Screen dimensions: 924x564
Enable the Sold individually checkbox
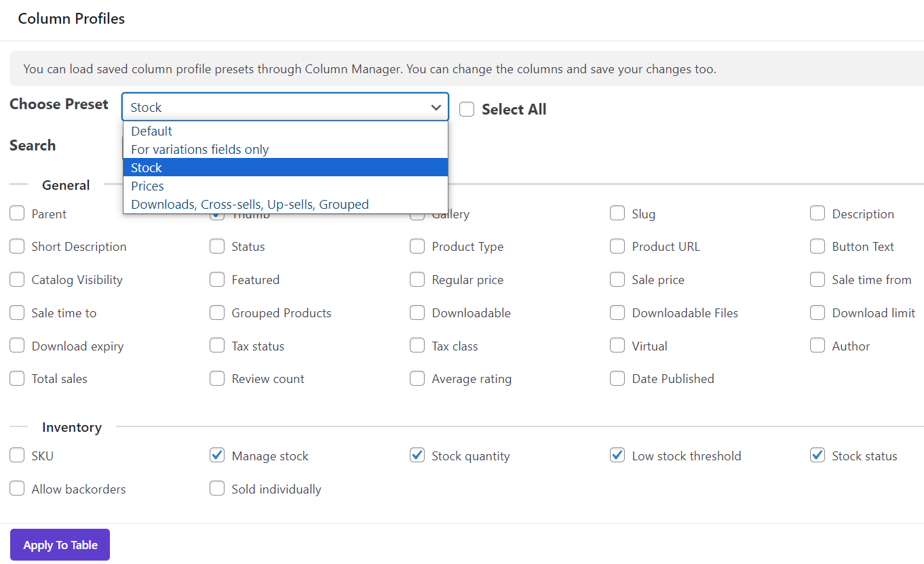coord(217,489)
